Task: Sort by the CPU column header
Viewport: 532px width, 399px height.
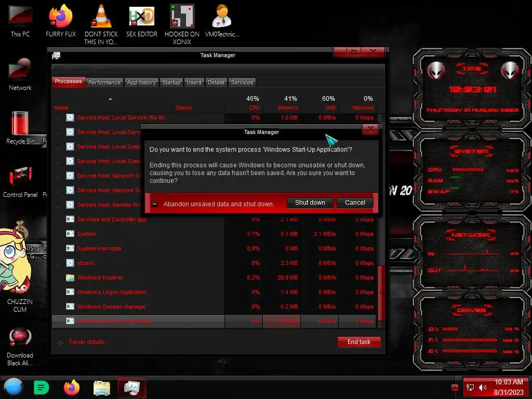Action: click(244, 103)
